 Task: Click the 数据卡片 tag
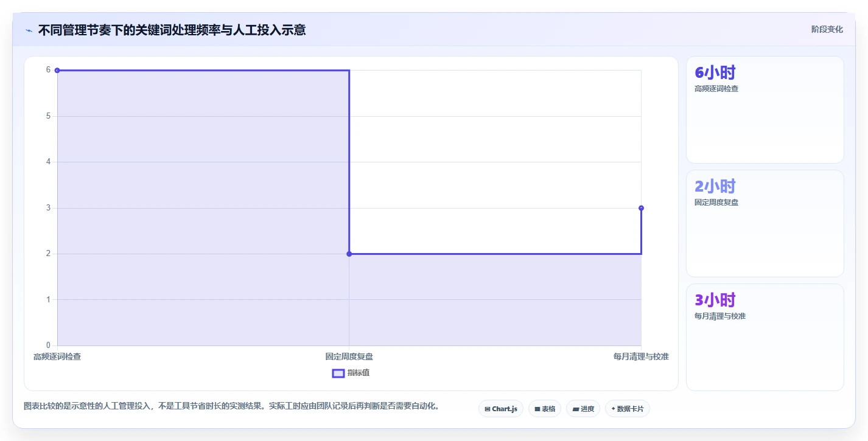point(628,409)
